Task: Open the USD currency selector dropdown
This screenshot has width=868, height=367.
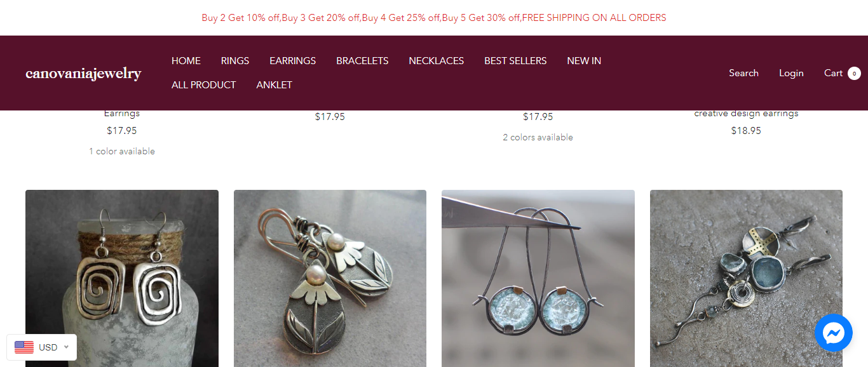Action: tap(42, 347)
